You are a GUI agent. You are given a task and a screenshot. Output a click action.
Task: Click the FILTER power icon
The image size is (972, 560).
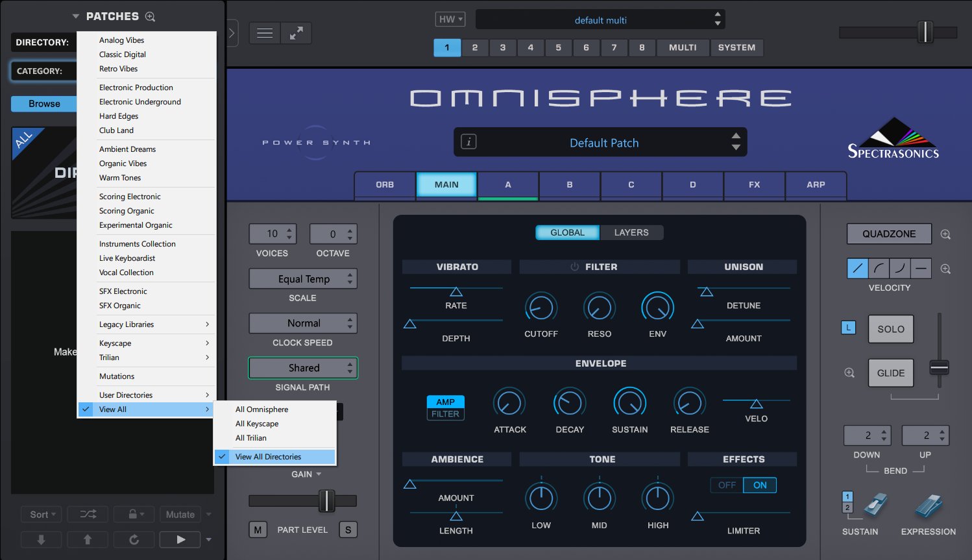(x=574, y=267)
